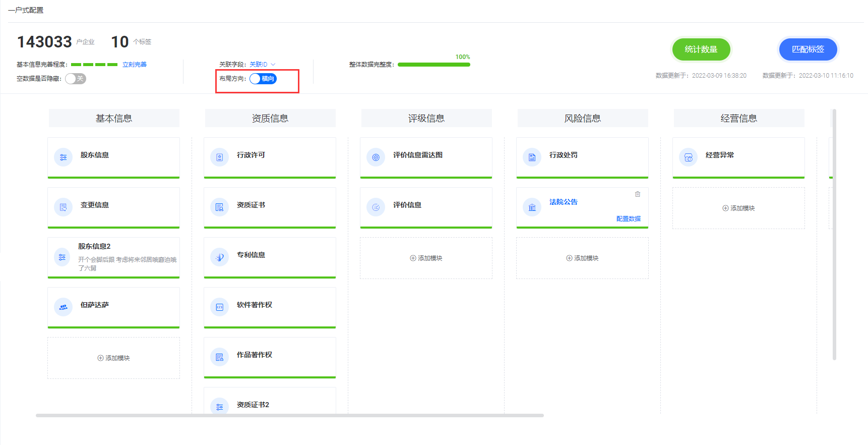
Task: Click the 评价信息雷达图 module icon
Action: tap(376, 157)
